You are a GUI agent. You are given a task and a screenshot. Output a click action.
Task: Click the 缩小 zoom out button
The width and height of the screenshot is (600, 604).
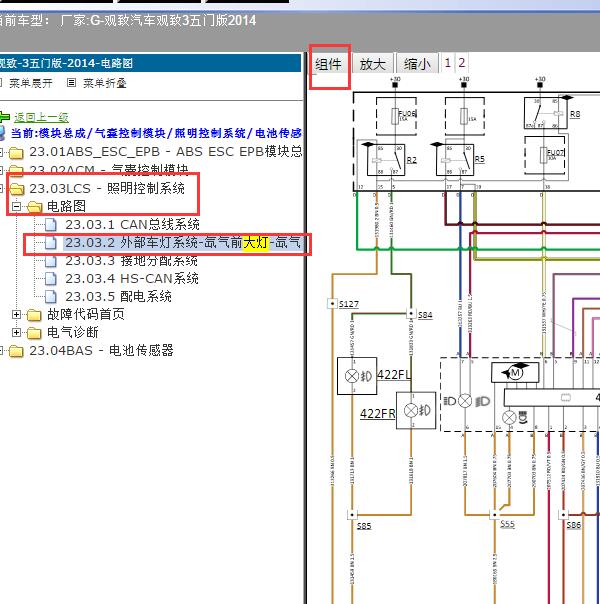tap(417, 64)
